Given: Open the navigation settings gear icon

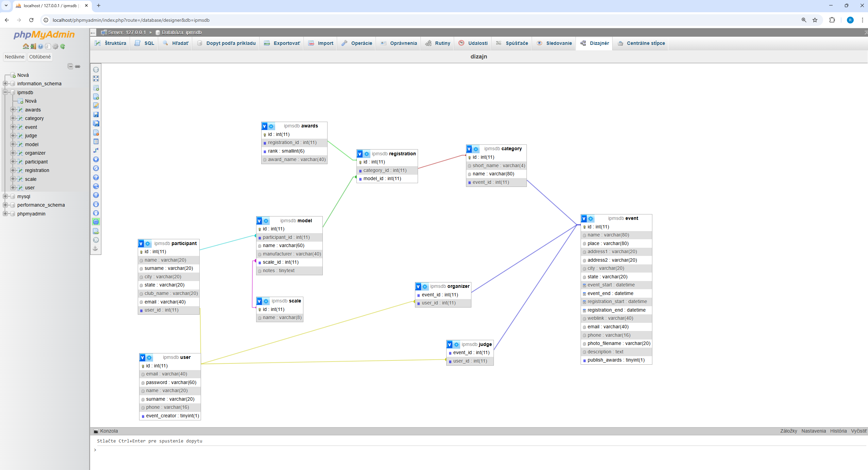Looking at the screenshot, I should click(x=55, y=46).
